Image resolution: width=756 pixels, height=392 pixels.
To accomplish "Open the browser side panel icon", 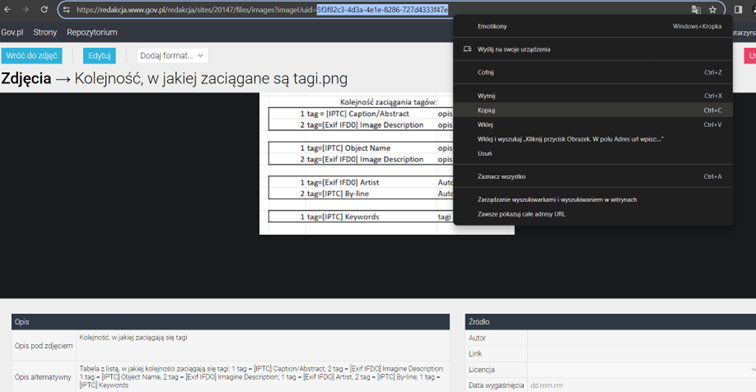I will [738, 10].
